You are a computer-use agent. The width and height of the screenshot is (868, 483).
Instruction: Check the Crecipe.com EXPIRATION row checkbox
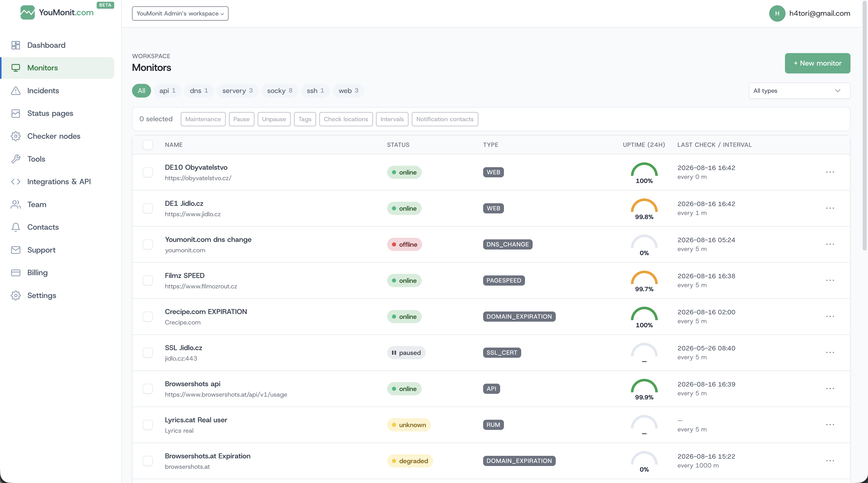[x=148, y=317]
